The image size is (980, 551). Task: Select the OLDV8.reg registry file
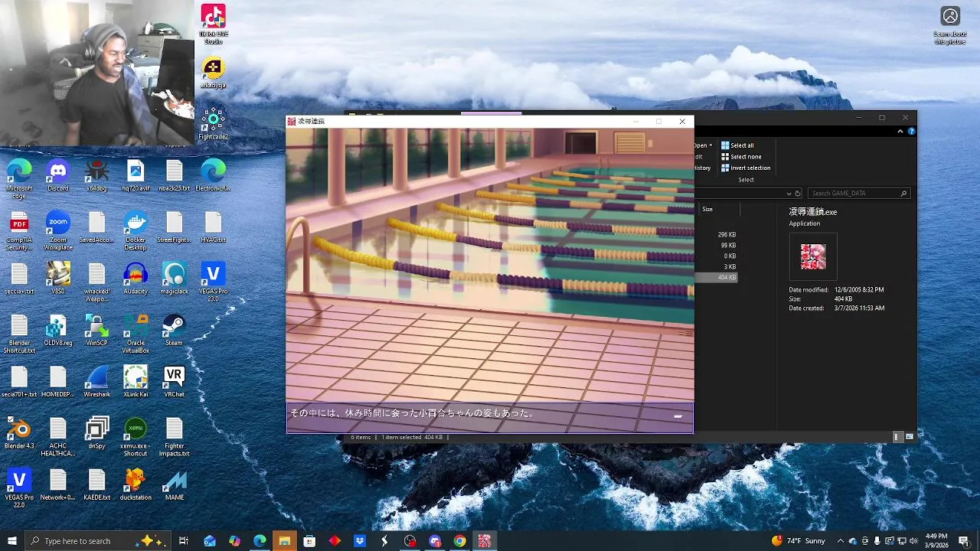[58, 331]
